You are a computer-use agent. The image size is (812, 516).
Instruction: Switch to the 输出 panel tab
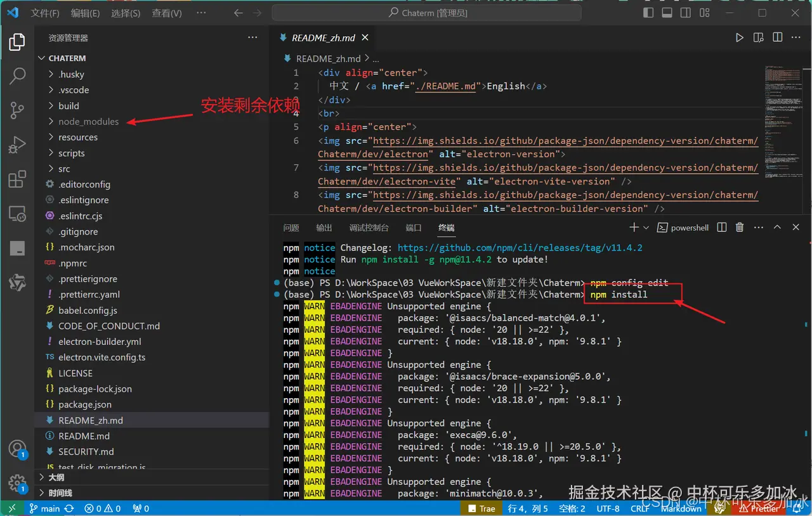(324, 228)
